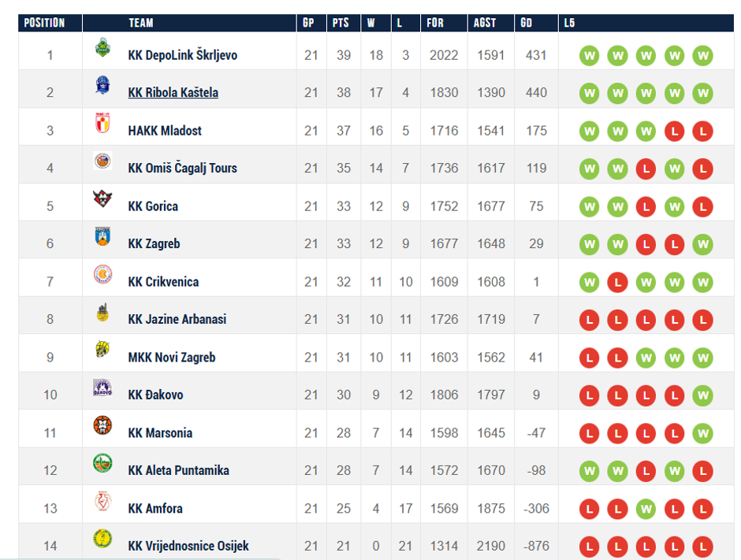Image resolution: width=741 pixels, height=560 pixels.
Task: Sort standings by the GD column header
Action: [x=527, y=23]
